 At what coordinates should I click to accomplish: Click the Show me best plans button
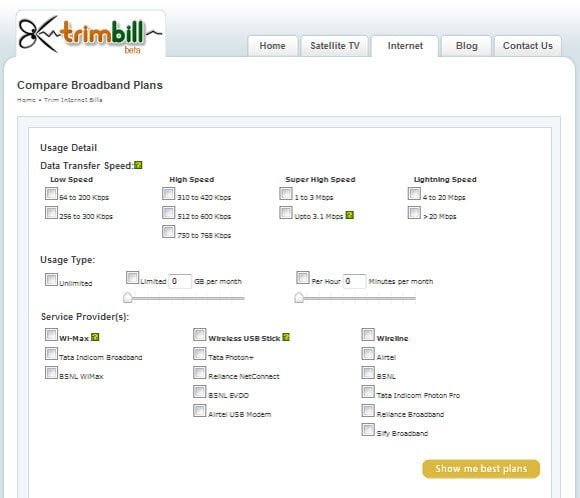481,469
